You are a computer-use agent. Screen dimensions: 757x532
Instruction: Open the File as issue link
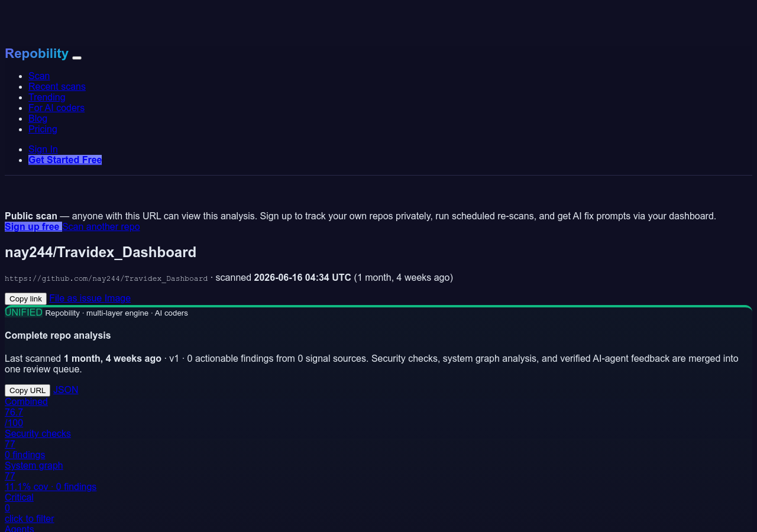click(x=76, y=299)
